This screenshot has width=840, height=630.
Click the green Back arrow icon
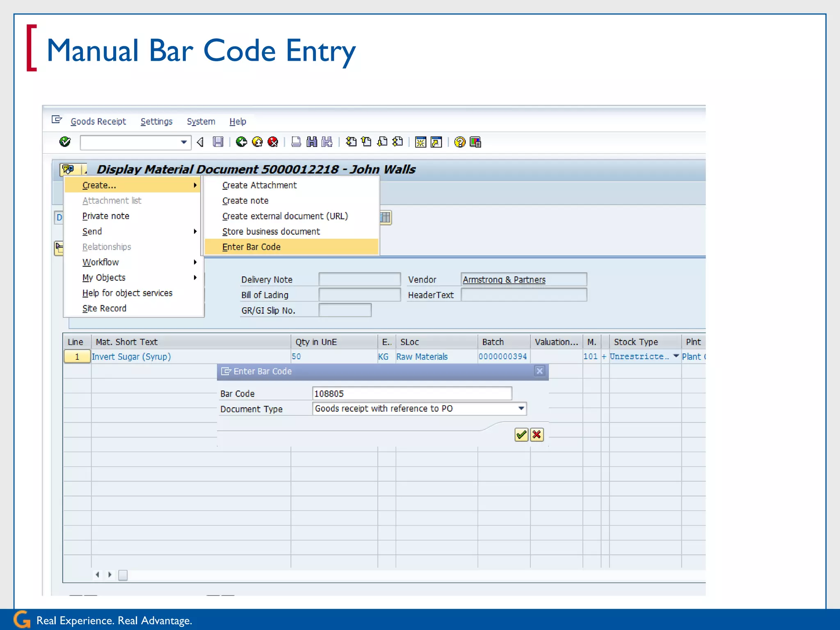pos(241,142)
